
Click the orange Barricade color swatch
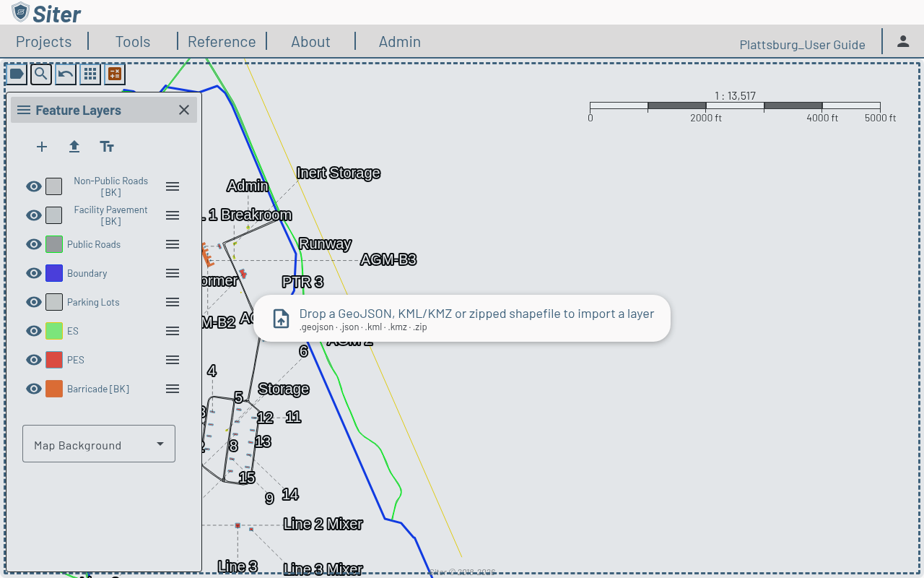click(54, 389)
